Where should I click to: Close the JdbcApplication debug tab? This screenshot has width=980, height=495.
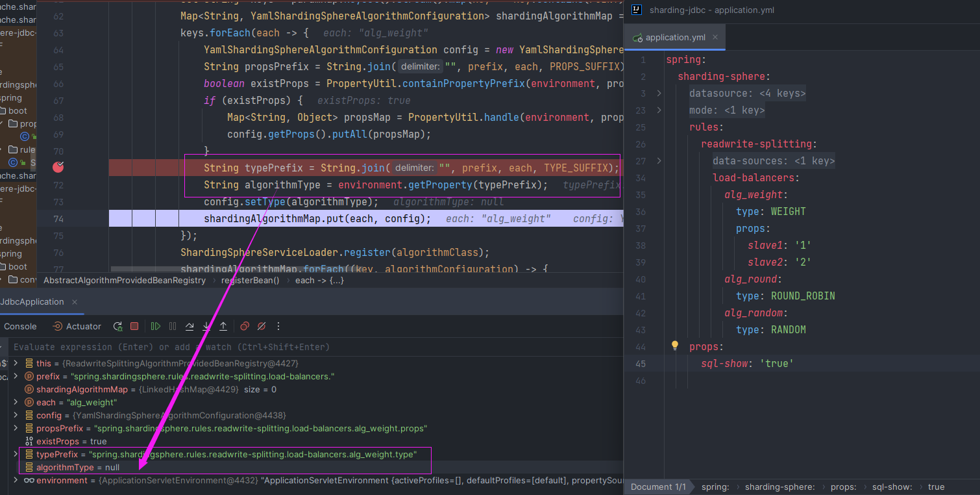pos(74,302)
